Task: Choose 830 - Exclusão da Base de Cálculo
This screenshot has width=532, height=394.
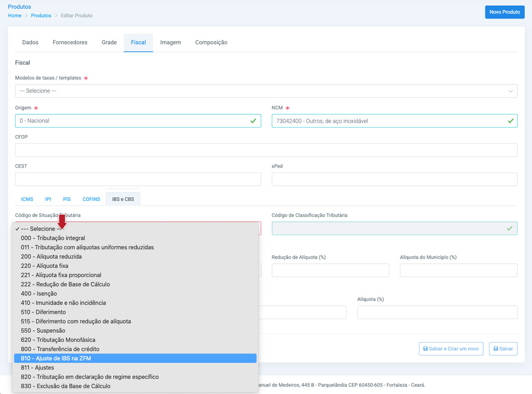Action: tap(66, 386)
